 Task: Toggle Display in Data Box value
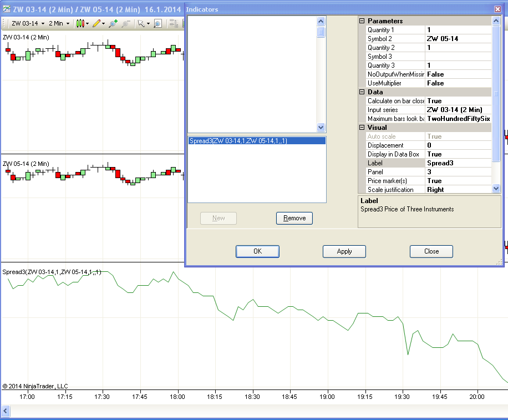tap(458, 154)
